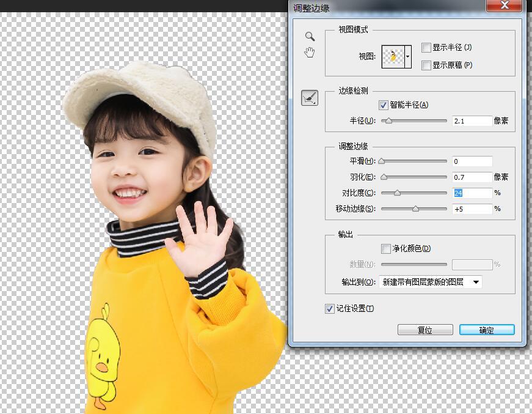Click the 调整边缘 dialog title
This screenshot has height=414, width=532.
[x=311, y=8]
